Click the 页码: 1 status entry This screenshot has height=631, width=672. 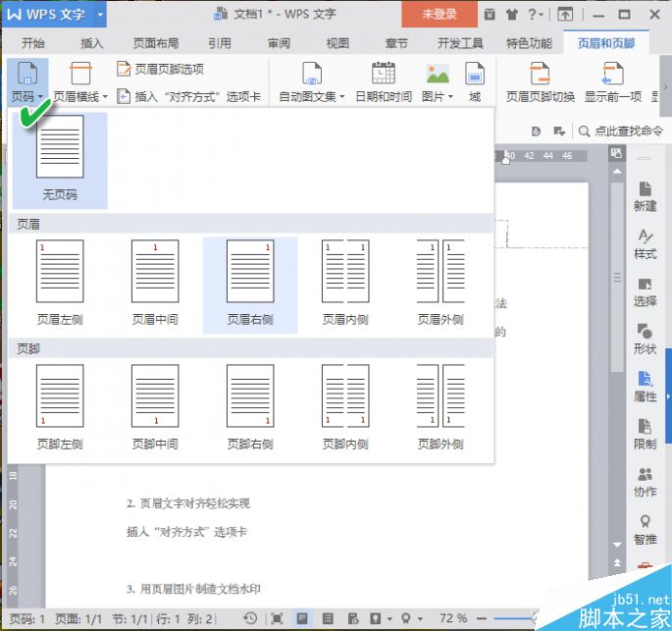tap(27, 619)
